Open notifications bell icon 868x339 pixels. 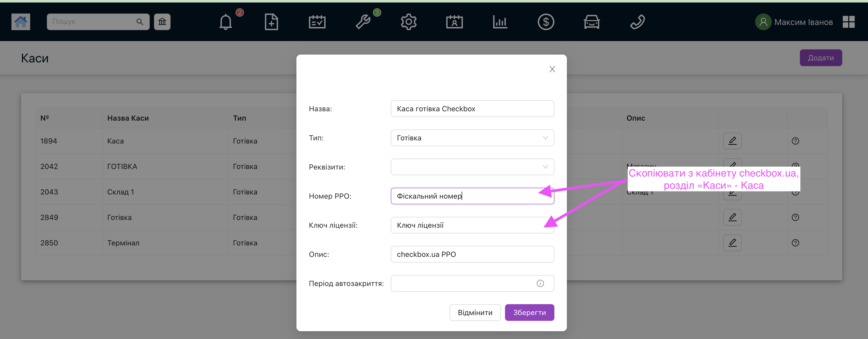coord(225,22)
